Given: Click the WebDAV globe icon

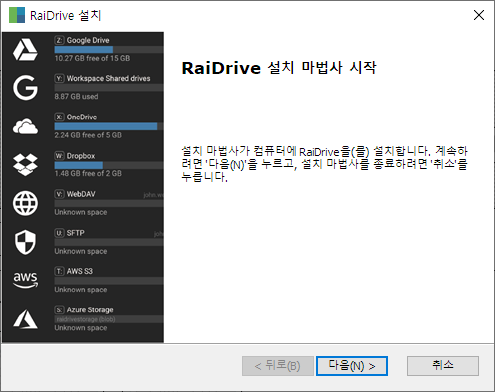Looking at the screenshot, I should [x=25, y=203].
